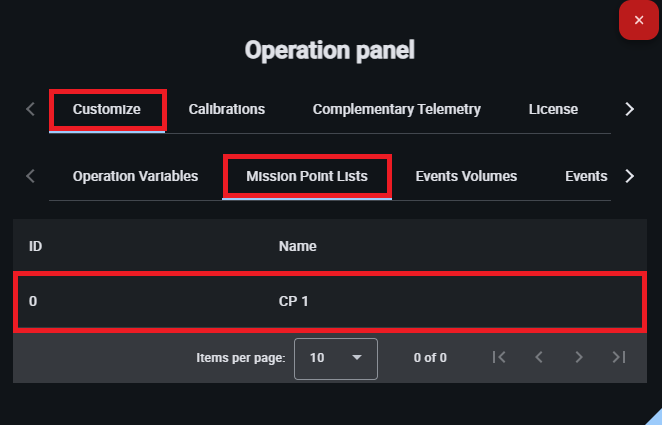
Task: Open the License tab
Action: pyautogui.click(x=553, y=109)
